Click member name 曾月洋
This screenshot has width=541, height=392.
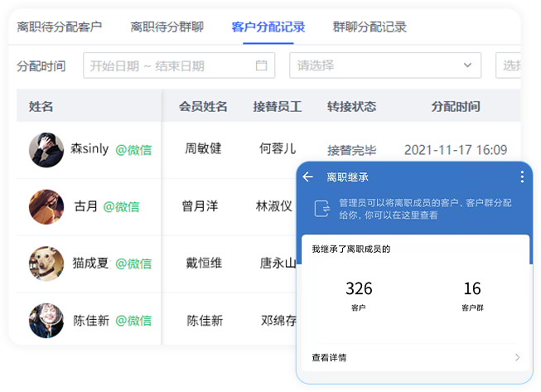point(200,206)
